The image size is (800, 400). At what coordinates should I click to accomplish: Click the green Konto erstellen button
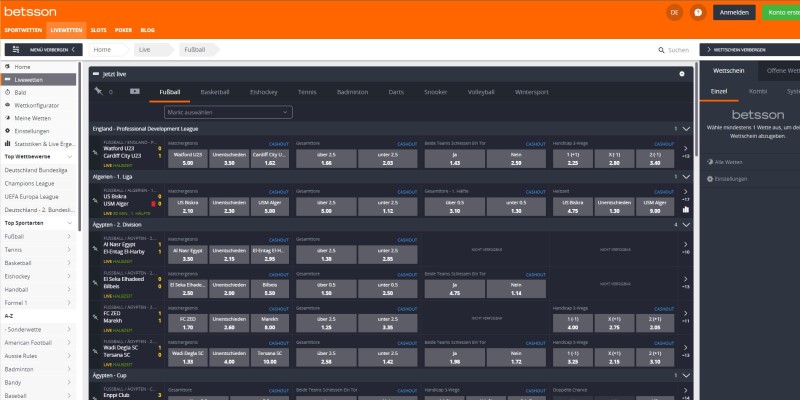tap(781, 12)
